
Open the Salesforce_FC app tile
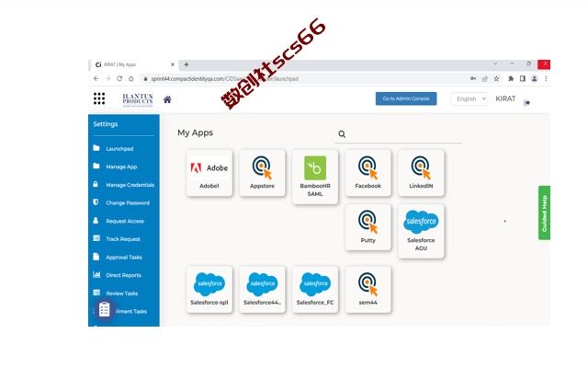click(x=315, y=290)
